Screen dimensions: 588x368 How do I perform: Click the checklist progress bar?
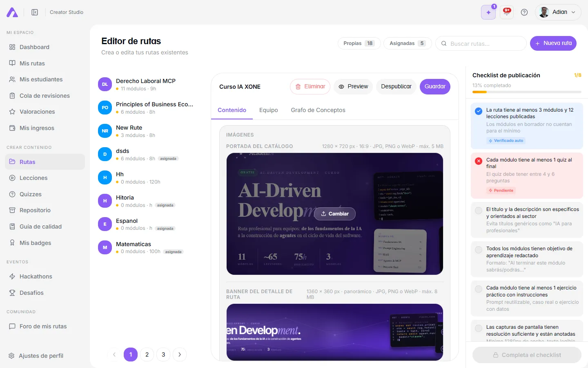click(527, 92)
